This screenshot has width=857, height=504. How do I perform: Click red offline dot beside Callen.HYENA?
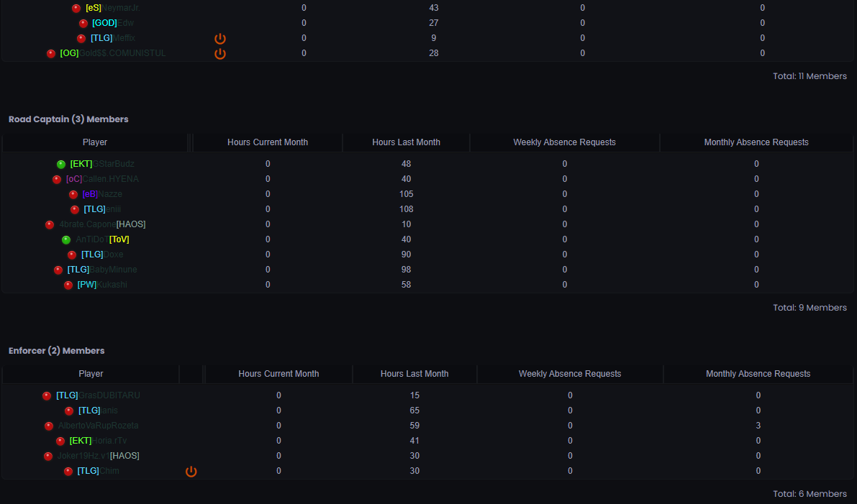point(57,179)
